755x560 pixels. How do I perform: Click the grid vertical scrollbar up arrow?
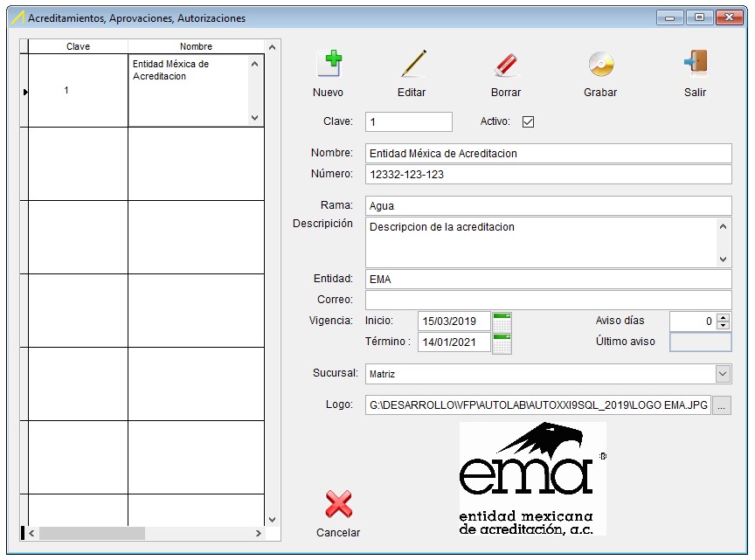click(x=272, y=47)
